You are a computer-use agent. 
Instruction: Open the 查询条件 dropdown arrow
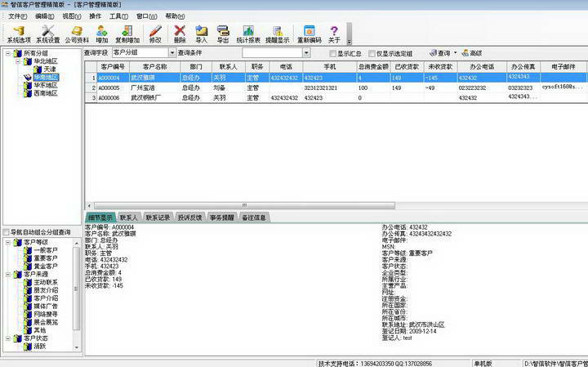pos(307,53)
